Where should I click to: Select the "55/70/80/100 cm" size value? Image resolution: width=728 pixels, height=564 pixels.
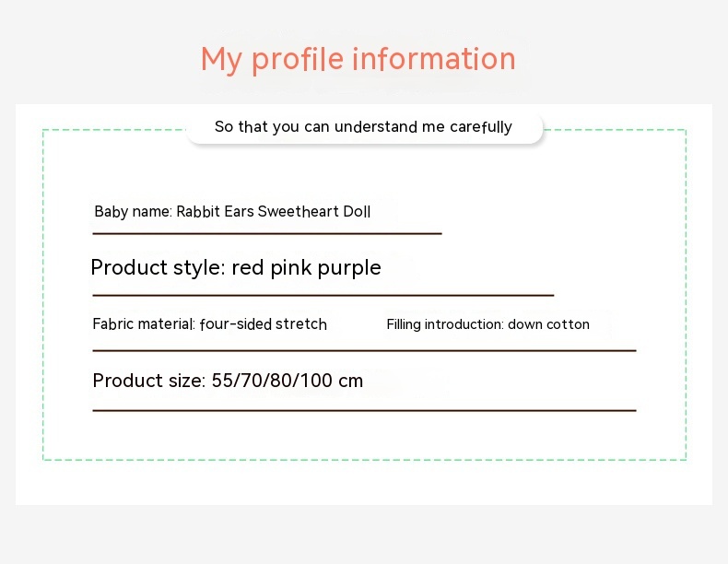(x=288, y=381)
